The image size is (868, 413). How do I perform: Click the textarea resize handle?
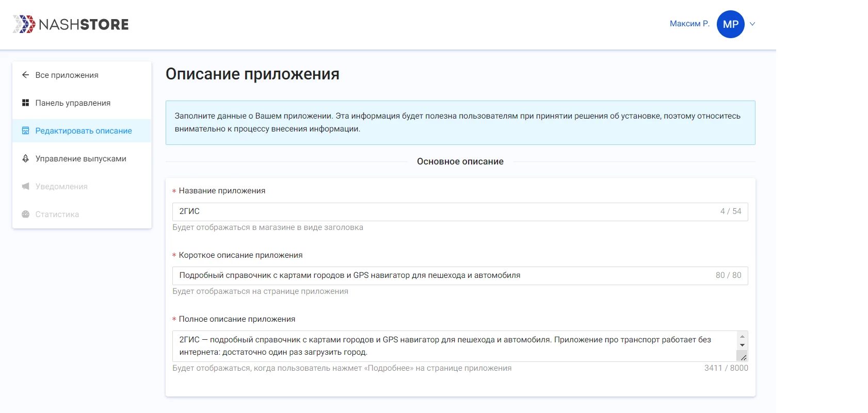pyautogui.click(x=743, y=357)
